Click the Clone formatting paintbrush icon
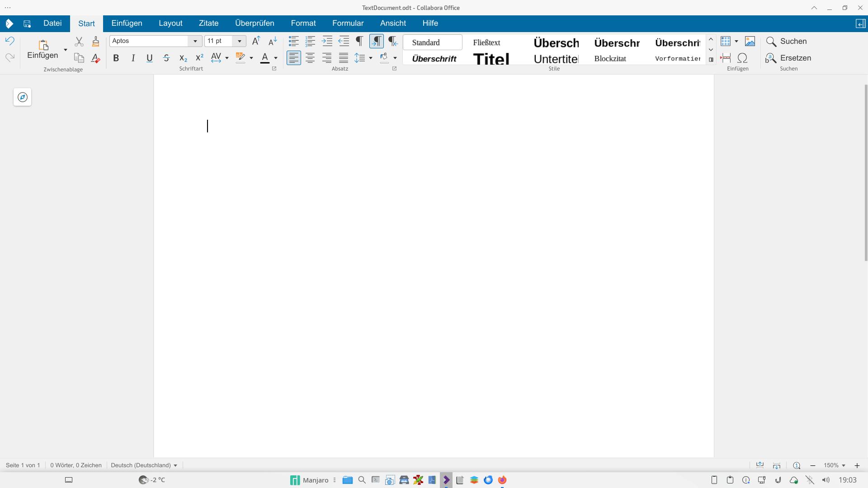 click(x=95, y=42)
